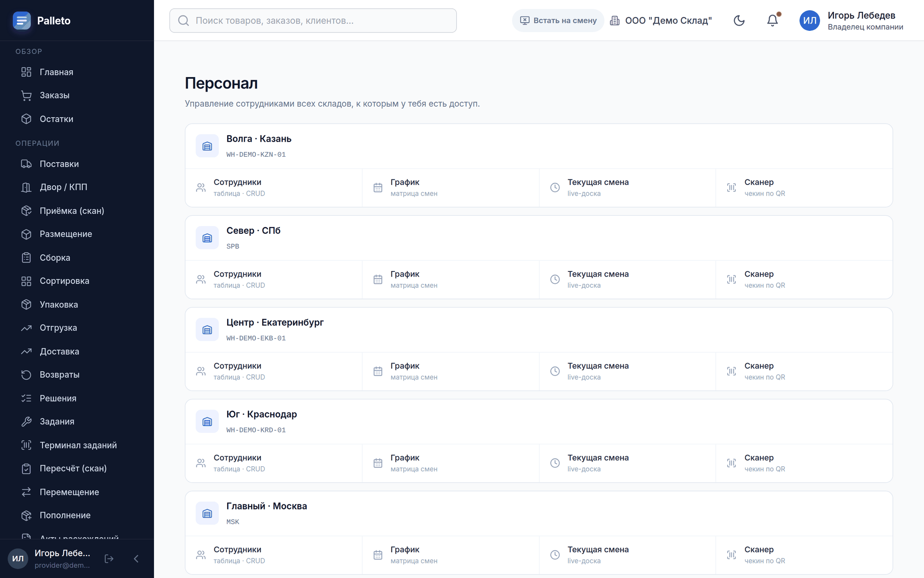Select Приёмка (скан) in sidebar
The width and height of the screenshot is (924, 578).
pyautogui.click(x=77, y=211)
